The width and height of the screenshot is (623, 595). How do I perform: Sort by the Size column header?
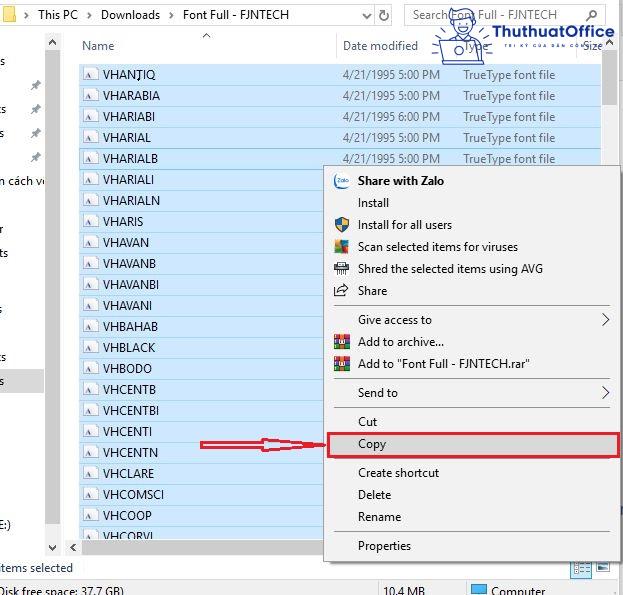(592, 46)
